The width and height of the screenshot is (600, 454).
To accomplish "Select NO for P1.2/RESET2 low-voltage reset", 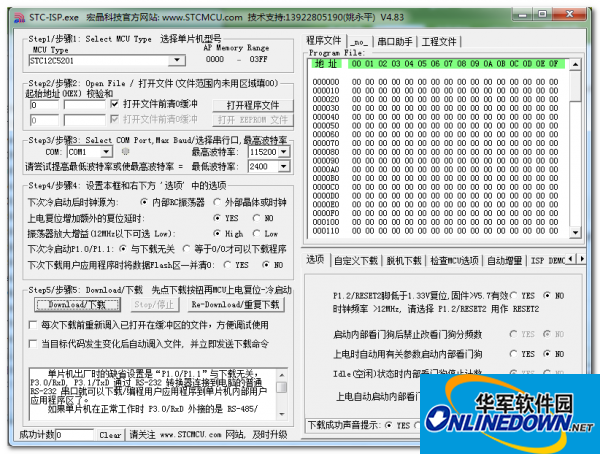I will [547, 296].
